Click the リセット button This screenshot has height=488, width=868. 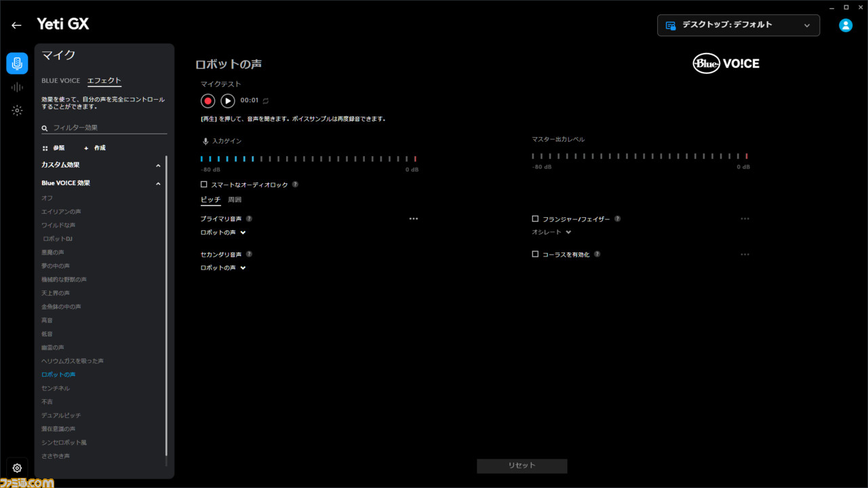[x=522, y=466]
